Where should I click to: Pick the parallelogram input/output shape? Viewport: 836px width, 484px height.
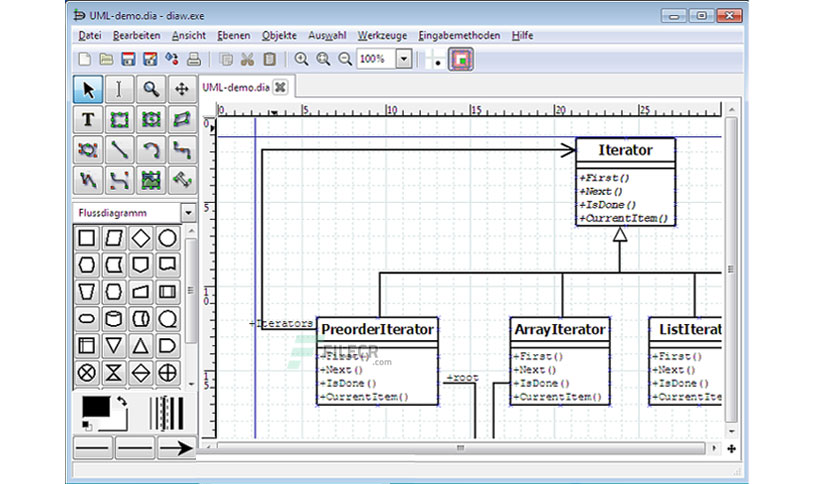coord(114,238)
